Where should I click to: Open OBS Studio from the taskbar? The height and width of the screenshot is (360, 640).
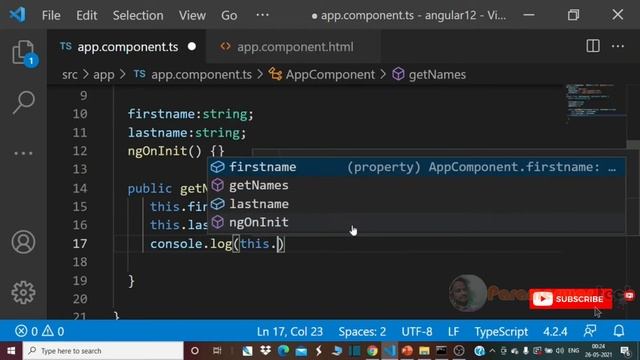pos(459,351)
